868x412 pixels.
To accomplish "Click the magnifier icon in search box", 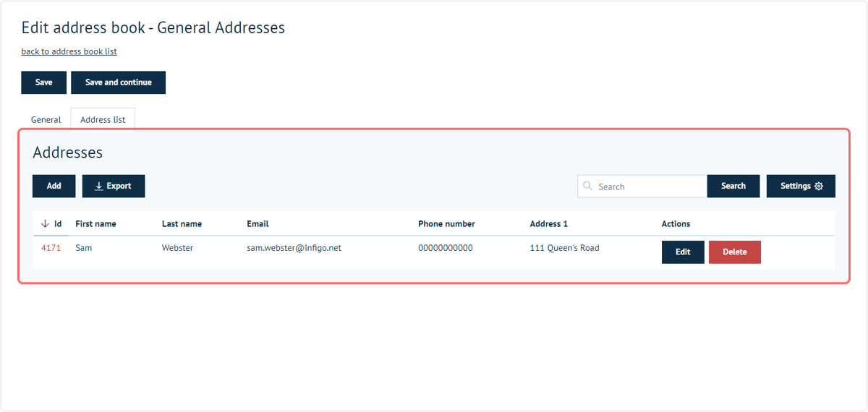I will point(588,186).
